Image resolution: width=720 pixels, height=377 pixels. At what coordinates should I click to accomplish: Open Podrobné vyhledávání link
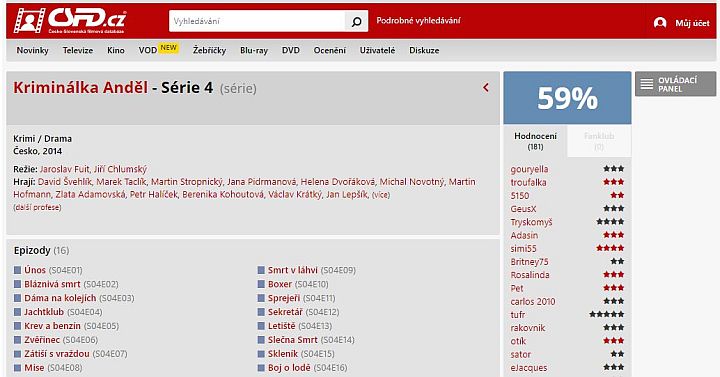click(418, 21)
